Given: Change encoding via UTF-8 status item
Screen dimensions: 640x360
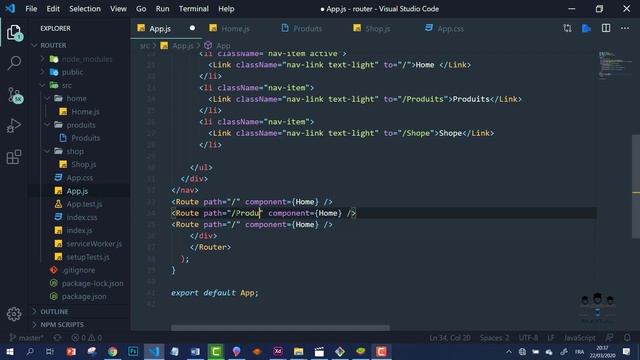Looking at the screenshot, I should [528, 338].
